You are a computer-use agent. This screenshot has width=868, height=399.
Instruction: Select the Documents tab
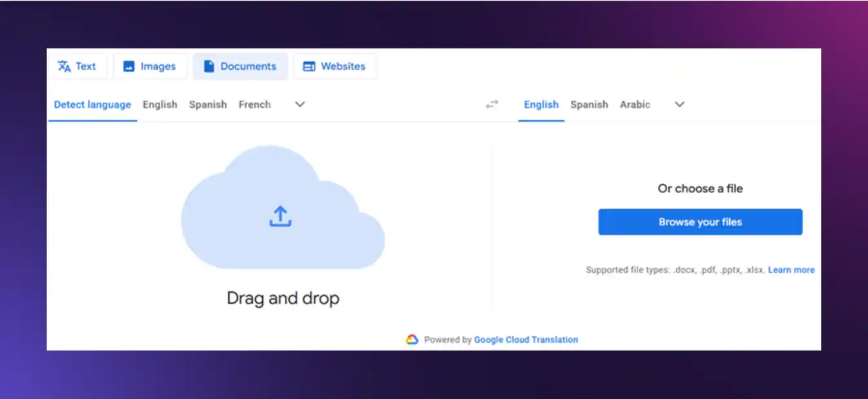pyautogui.click(x=240, y=66)
